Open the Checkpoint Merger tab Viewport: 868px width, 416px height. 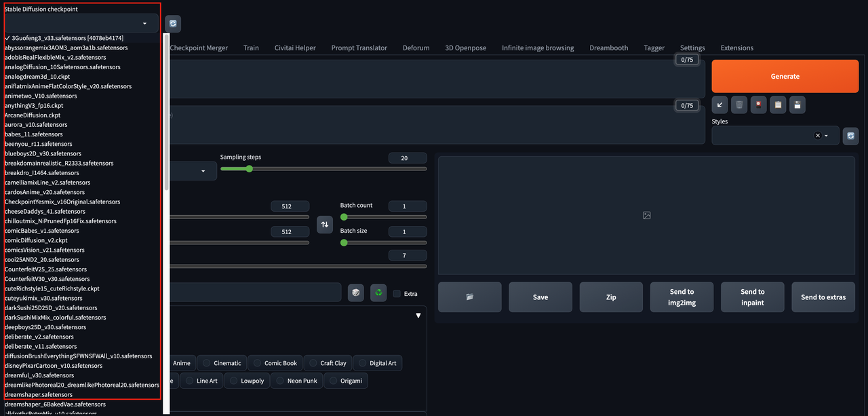(x=199, y=48)
